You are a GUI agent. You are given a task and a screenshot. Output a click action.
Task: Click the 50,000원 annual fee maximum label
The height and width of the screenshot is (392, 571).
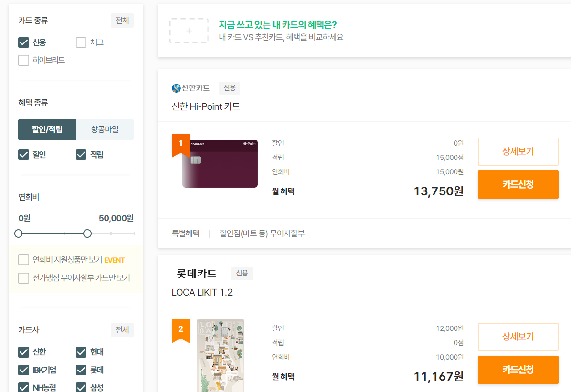click(x=116, y=218)
